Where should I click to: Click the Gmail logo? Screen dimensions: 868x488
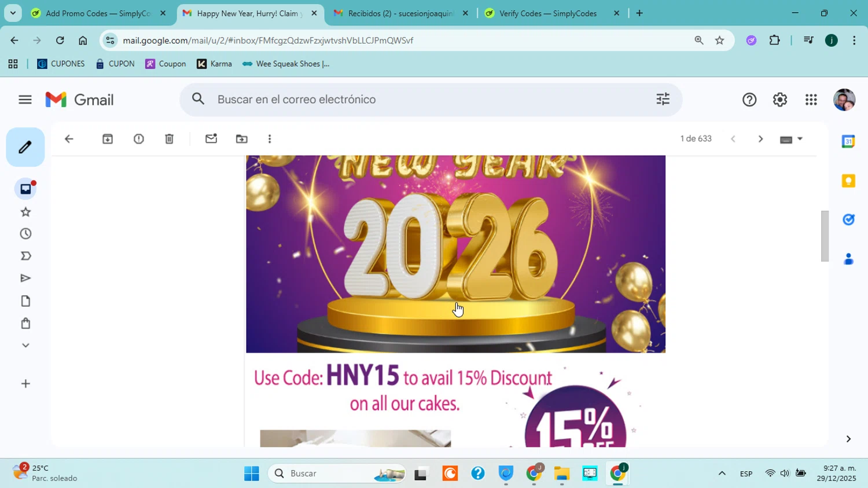pos(80,100)
